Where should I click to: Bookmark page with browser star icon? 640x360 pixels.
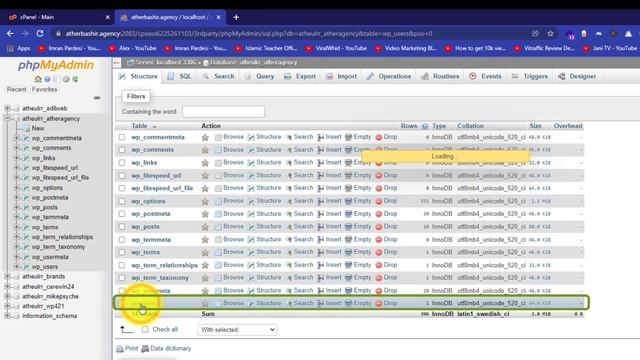click(550, 33)
